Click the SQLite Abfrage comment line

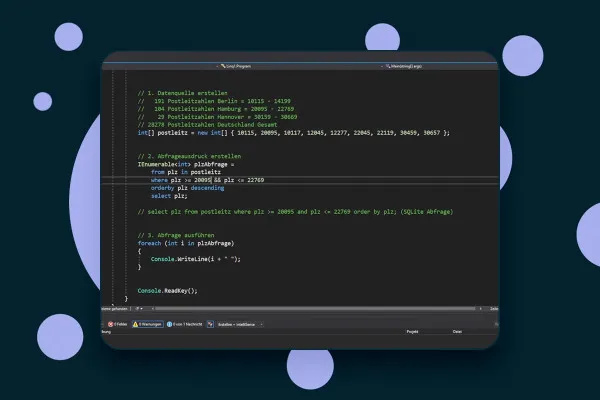[295, 212]
